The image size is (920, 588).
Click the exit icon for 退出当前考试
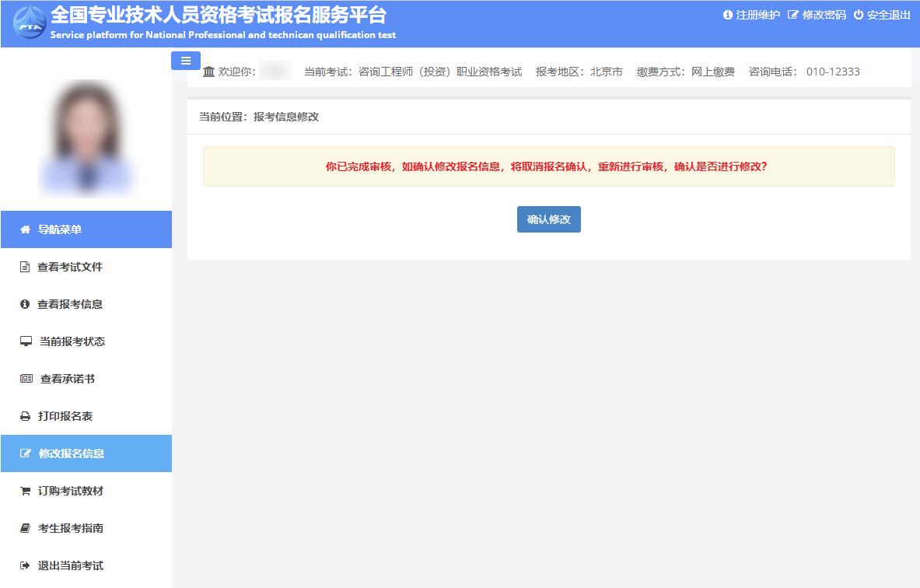pos(25,565)
